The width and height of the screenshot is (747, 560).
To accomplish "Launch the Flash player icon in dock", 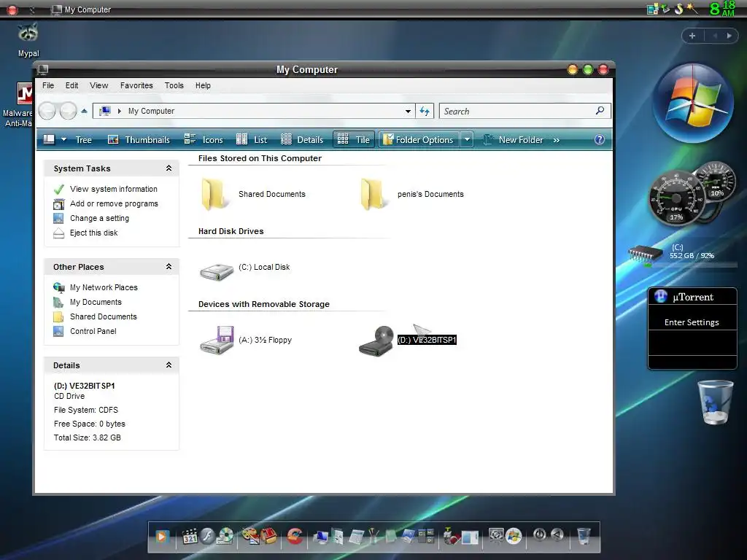I will point(208,537).
